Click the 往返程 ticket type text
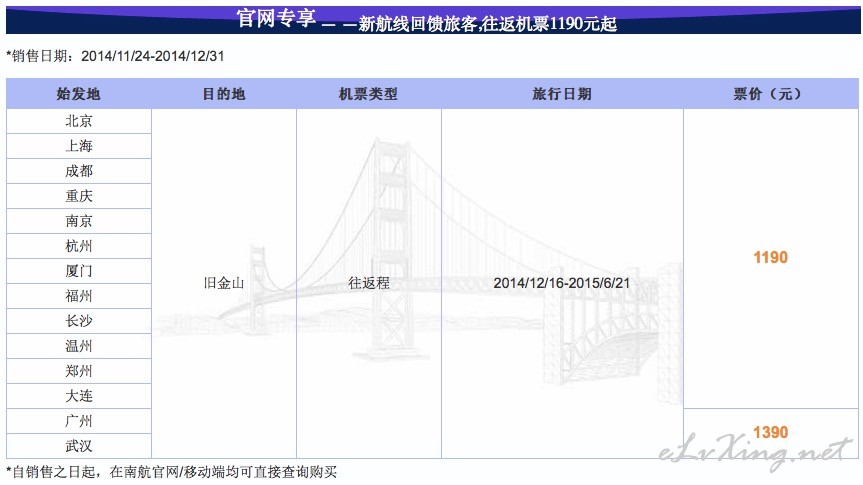The height and width of the screenshot is (485, 863). [x=369, y=283]
